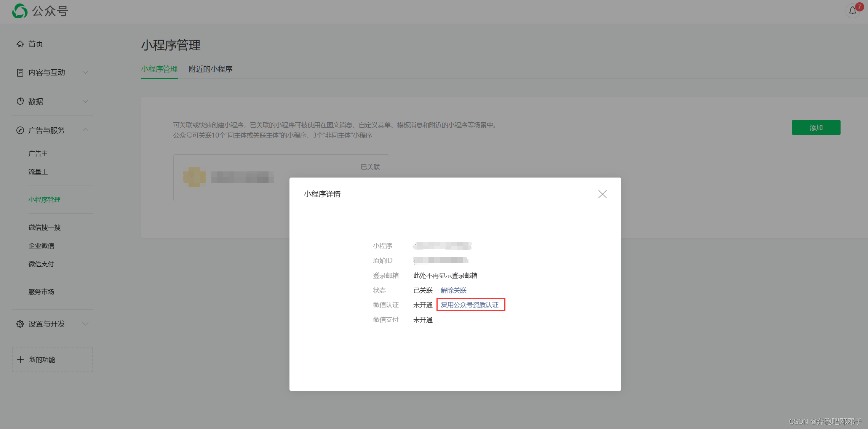Open 企业微信 in the sidebar
The image size is (868, 429).
(x=41, y=246)
